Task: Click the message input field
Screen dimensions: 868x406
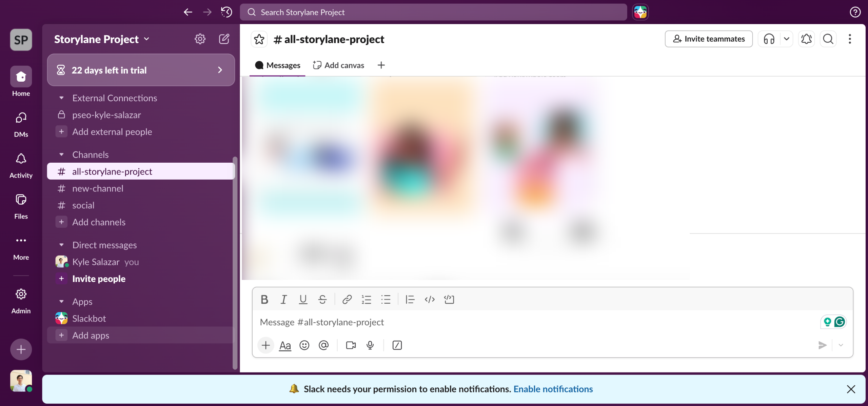Action: (x=509, y=322)
